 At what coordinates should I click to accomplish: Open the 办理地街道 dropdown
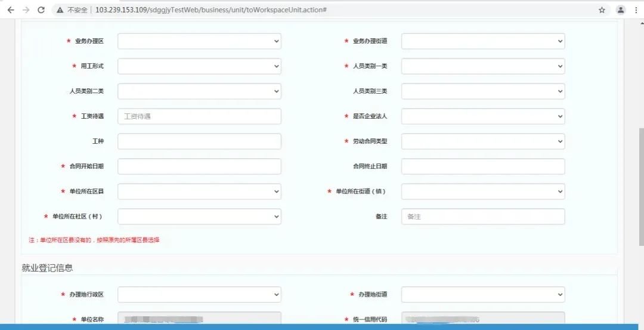pos(483,295)
